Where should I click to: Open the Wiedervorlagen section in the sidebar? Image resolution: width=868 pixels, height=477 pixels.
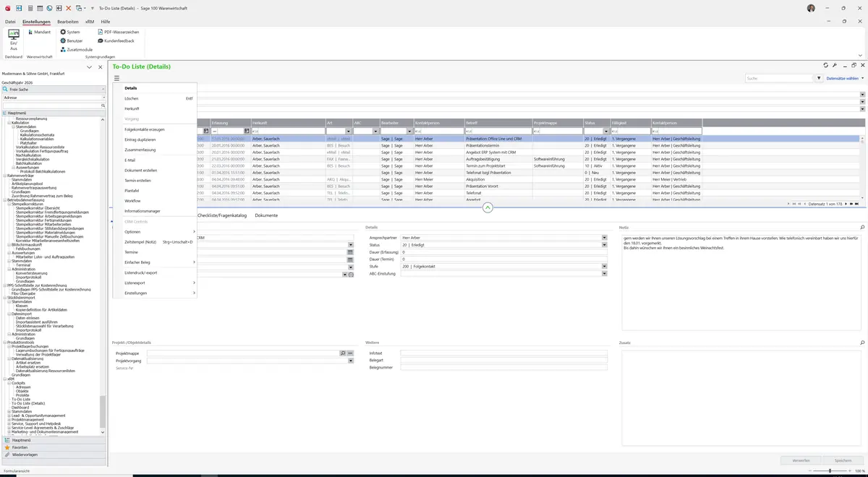click(54, 455)
